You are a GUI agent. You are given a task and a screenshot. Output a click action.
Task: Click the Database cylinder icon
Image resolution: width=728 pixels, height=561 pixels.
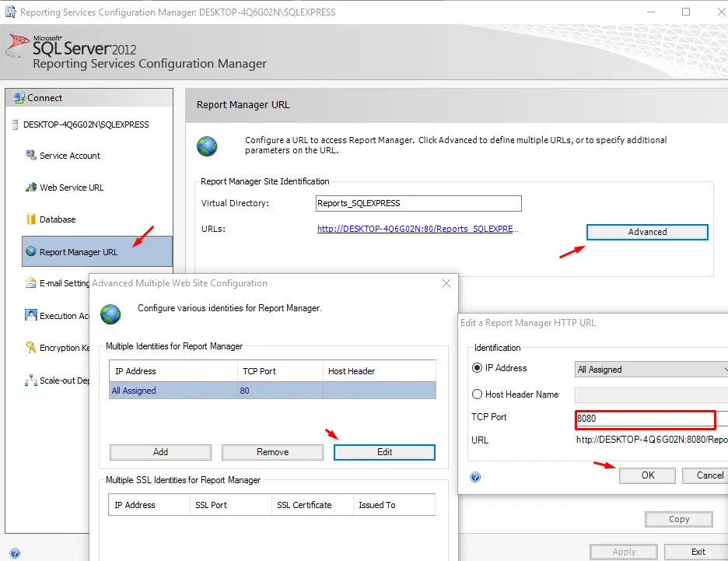30,219
